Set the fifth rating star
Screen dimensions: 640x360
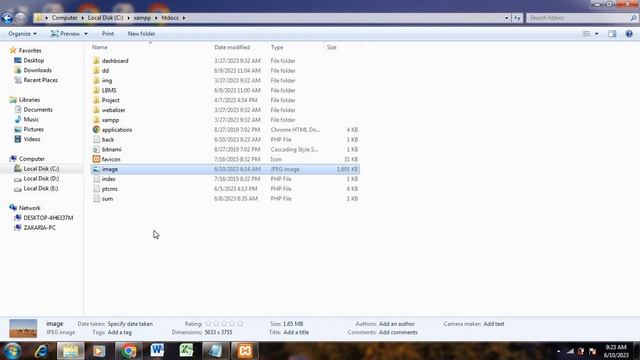240,324
